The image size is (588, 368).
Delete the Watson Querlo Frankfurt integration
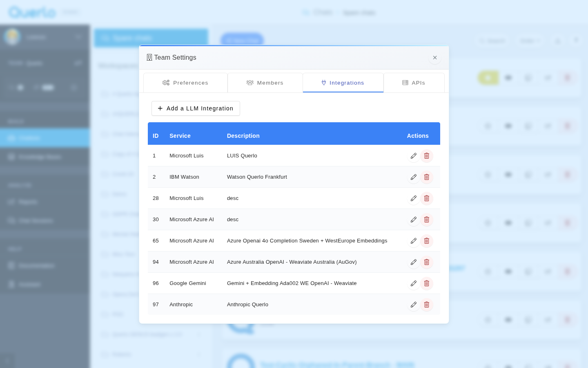(x=427, y=177)
